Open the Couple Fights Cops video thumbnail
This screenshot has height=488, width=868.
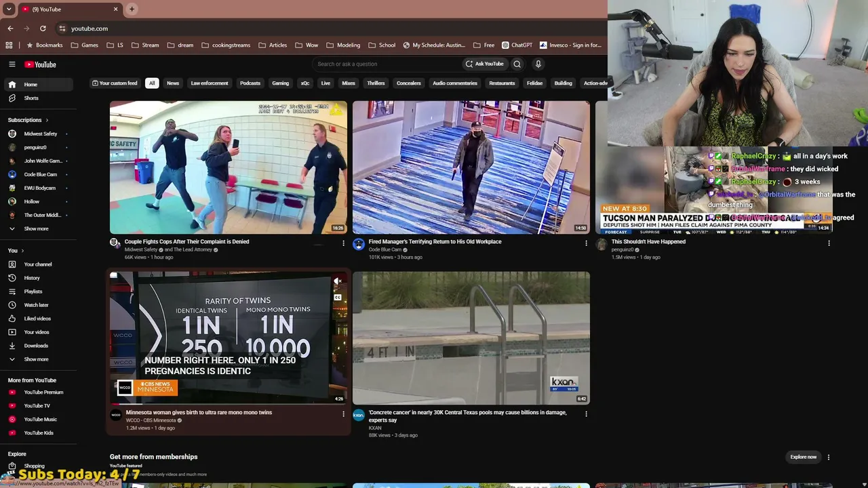click(x=229, y=167)
